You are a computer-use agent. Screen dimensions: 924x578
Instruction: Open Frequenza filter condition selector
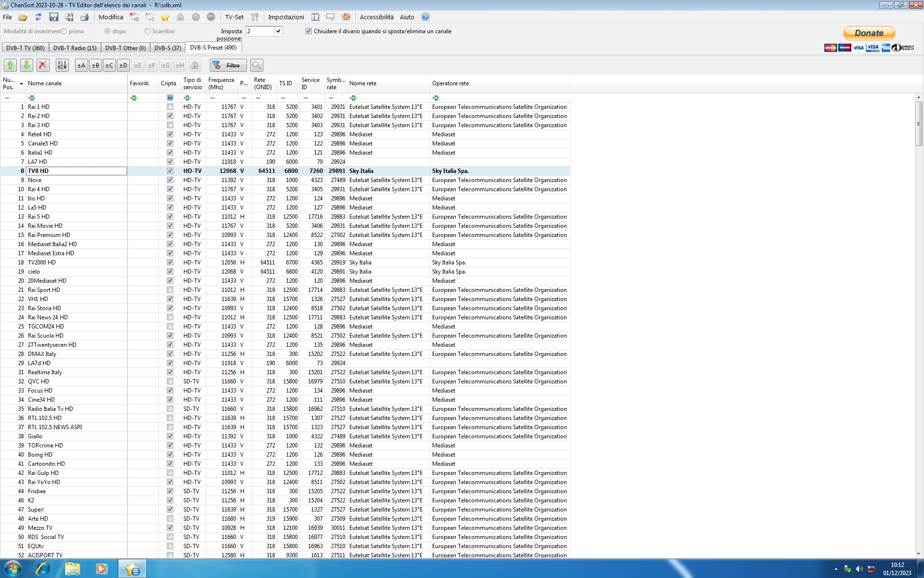pyautogui.click(x=212, y=98)
